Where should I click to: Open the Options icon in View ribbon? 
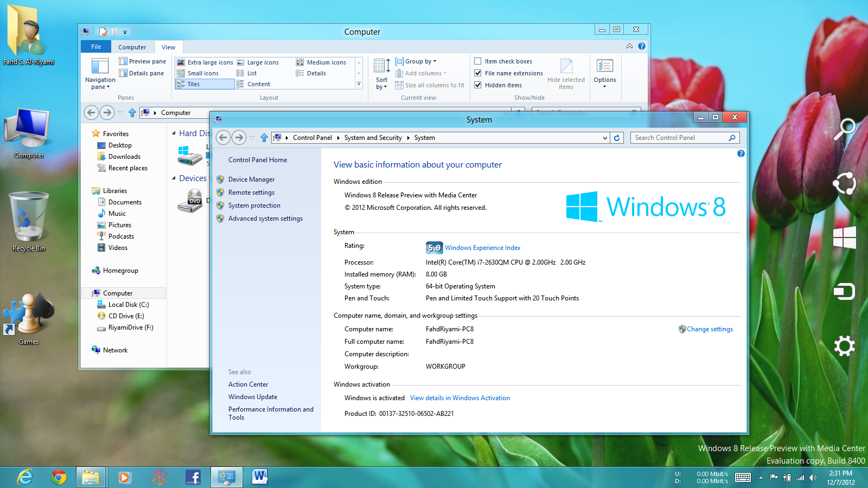click(x=604, y=70)
